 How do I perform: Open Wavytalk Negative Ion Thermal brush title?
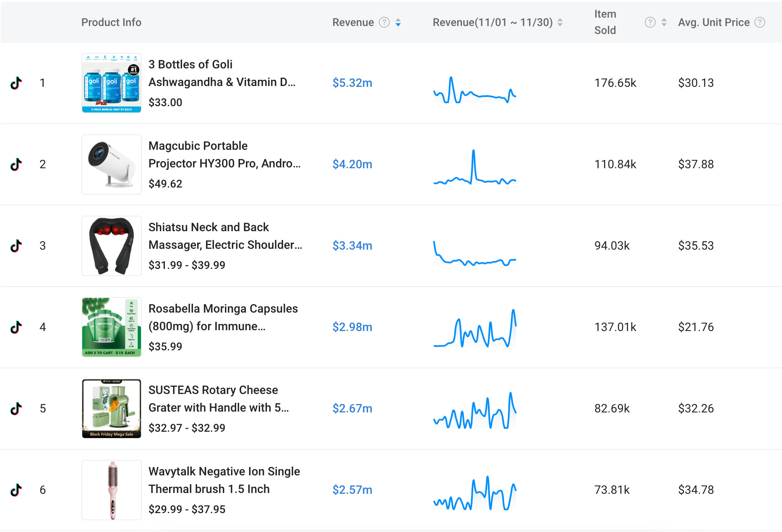[x=224, y=480]
